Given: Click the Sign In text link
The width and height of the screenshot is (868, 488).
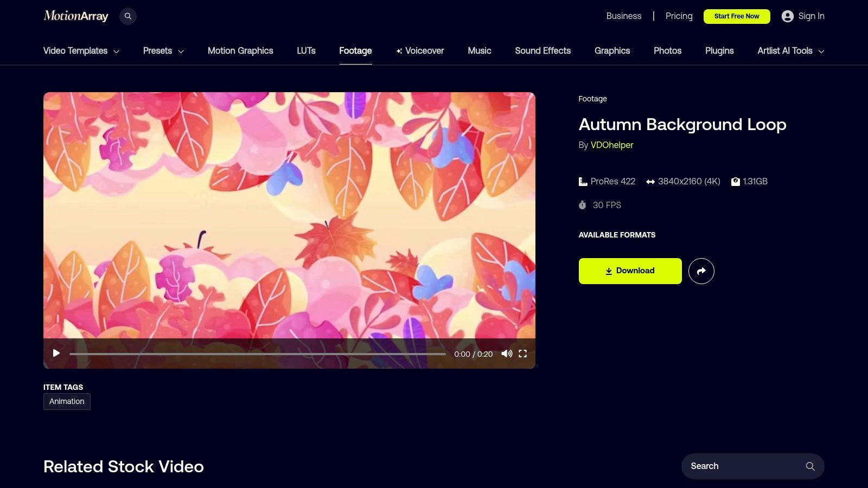Looking at the screenshot, I should click(x=811, y=16).
